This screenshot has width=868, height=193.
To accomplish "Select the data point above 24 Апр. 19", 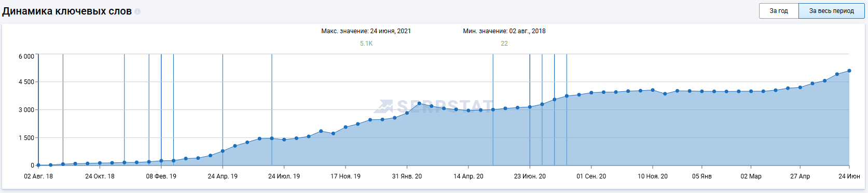I will point(223,151).
